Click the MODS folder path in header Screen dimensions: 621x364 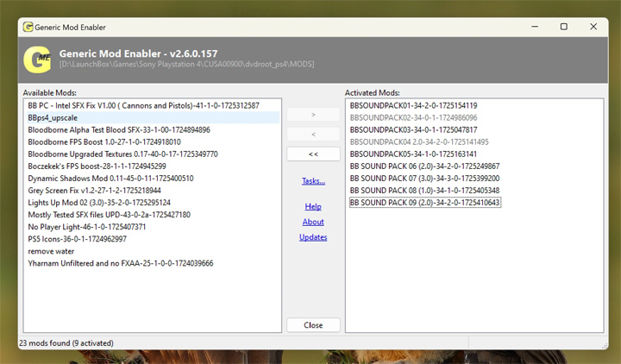pos(186,64)
